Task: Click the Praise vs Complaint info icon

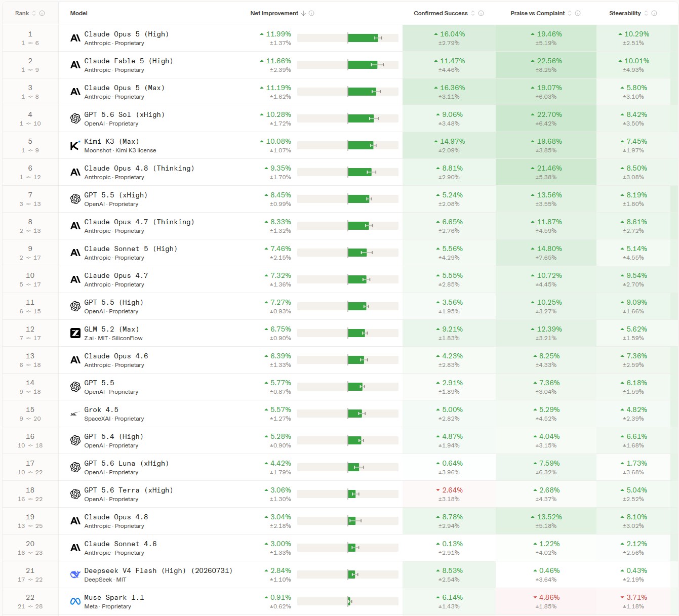Action: tap(578, 13)
